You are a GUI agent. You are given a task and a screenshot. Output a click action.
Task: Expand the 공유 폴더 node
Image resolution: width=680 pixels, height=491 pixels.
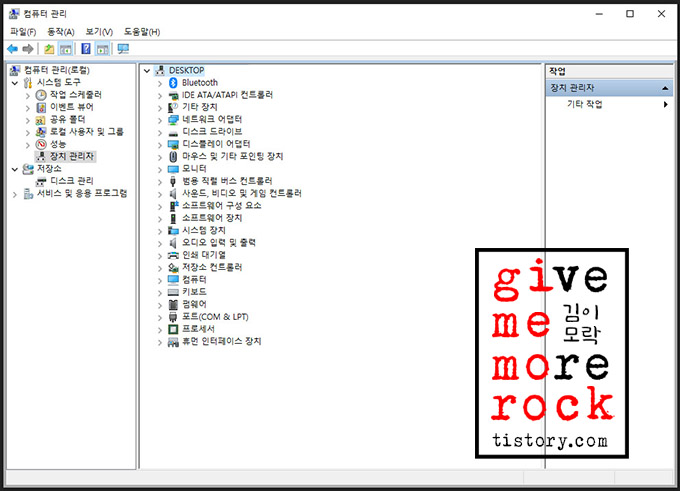28,120
